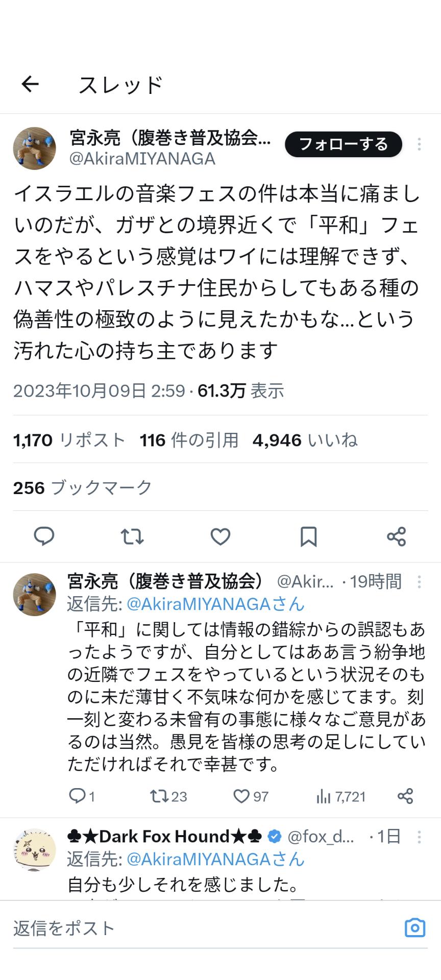441x980 pixels.
Task: Like the main post with heart icon
Action: click(x=220, y=536)
